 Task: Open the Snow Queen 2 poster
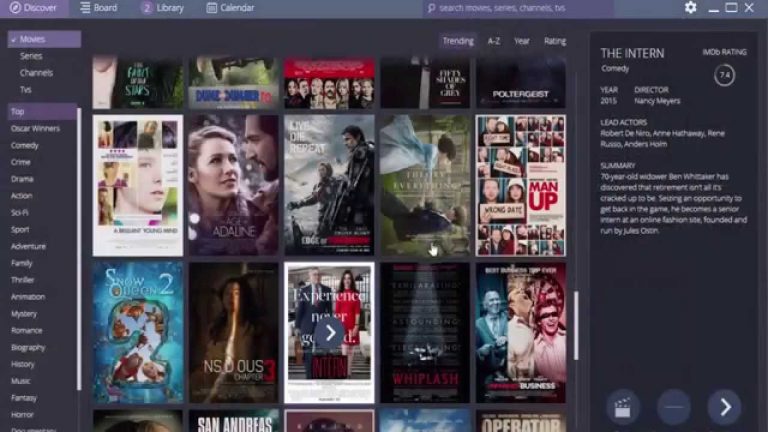[x=138, y=333]
